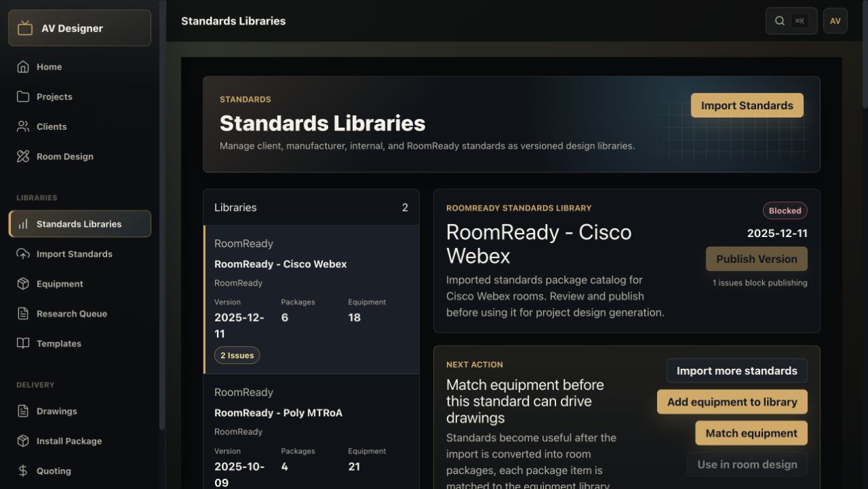
Task: Click Add equipment to library button
Action: point(732,402)
